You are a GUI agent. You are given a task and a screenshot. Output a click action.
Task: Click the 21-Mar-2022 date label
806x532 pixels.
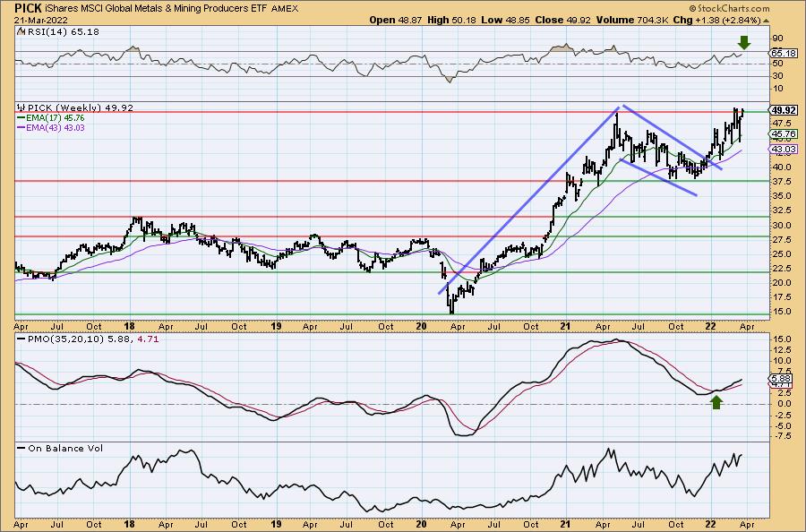coord(39,20)
